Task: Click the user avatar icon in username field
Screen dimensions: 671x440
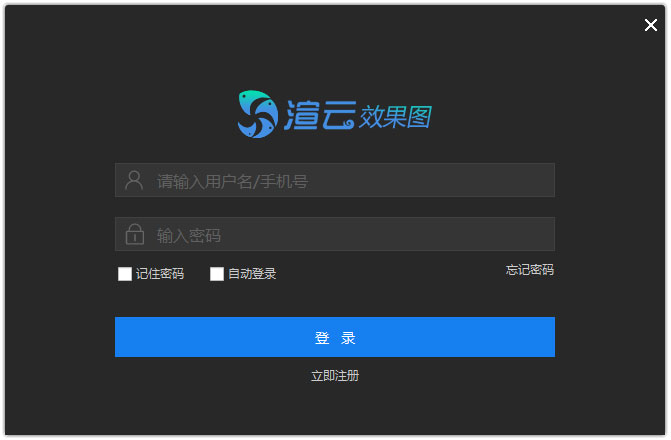Action: point(134,180)
